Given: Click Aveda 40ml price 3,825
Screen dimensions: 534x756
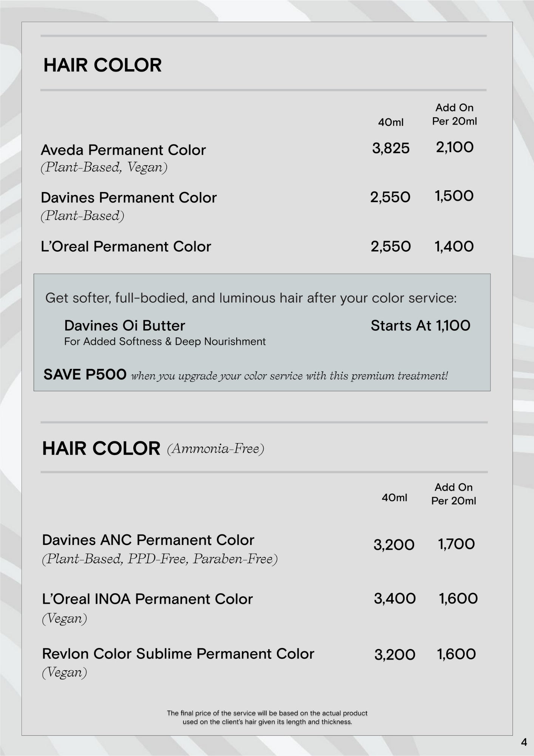Looking at the screenshot, I should pos(390,148).
